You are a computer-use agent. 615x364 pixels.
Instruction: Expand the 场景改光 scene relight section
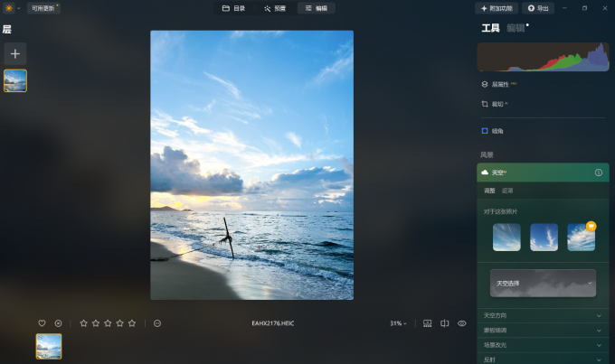click(543, 345)
